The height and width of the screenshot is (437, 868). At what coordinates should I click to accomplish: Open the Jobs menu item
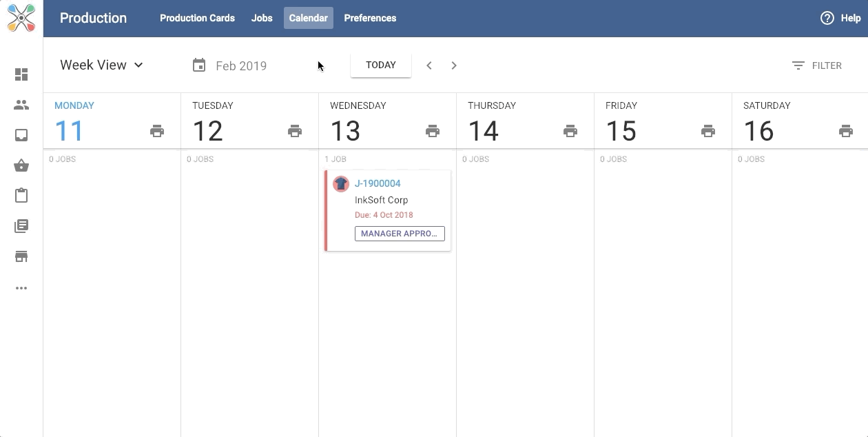pos(262,18)
